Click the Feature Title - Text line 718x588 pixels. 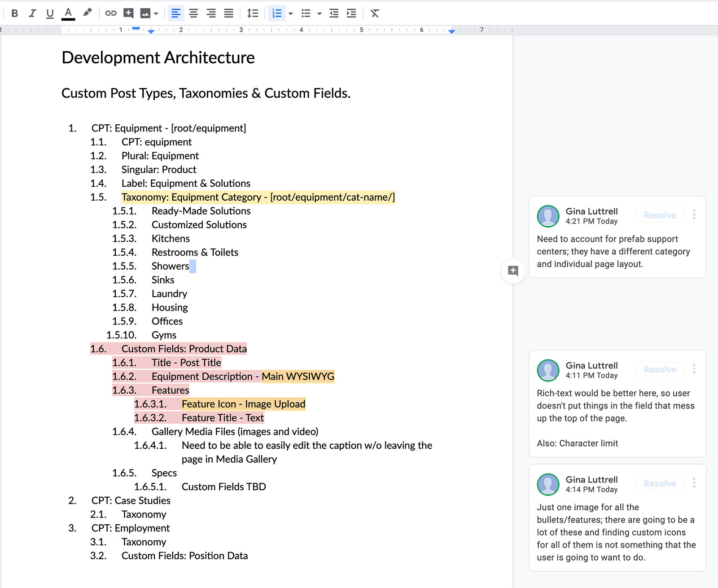pos(223,418)
